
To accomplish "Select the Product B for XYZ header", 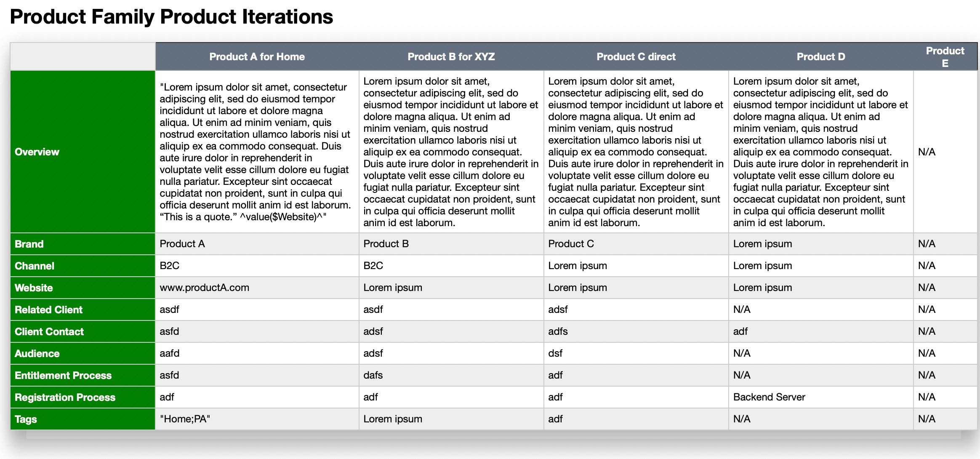I will coord(451,57).
